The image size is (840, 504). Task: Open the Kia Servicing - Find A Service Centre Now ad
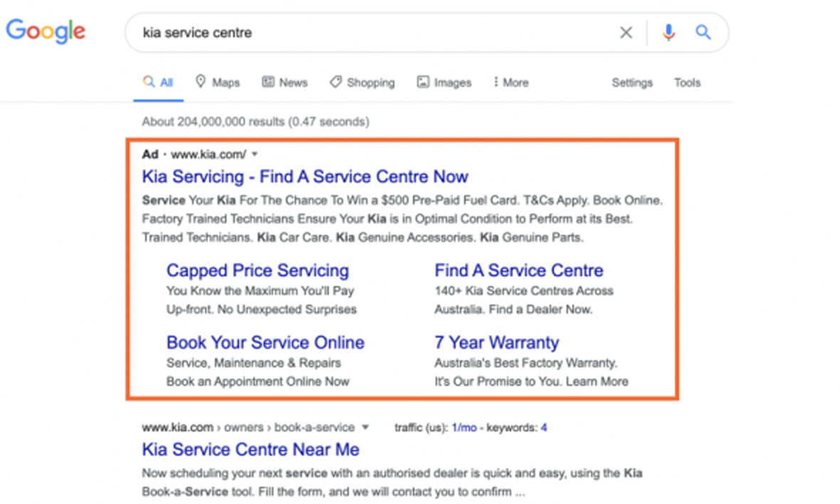305,177
